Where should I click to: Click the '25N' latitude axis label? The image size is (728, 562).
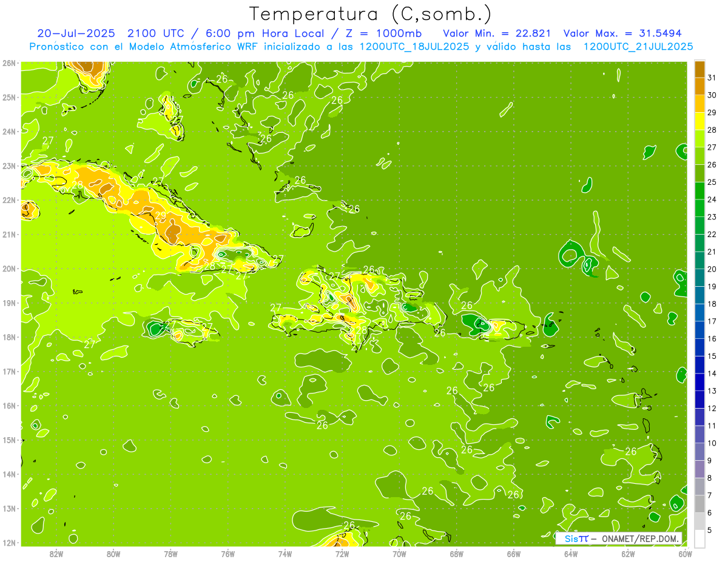(x=9, y=97)
